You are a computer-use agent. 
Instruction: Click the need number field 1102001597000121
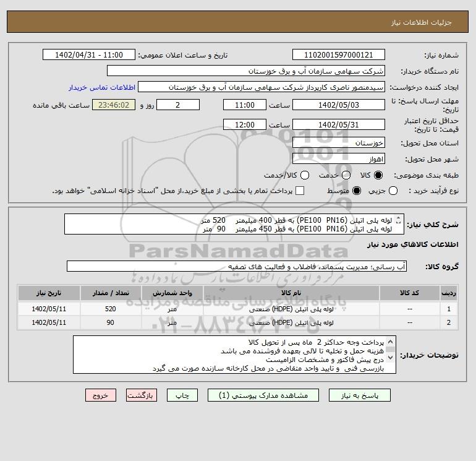[x=339, y=55]
